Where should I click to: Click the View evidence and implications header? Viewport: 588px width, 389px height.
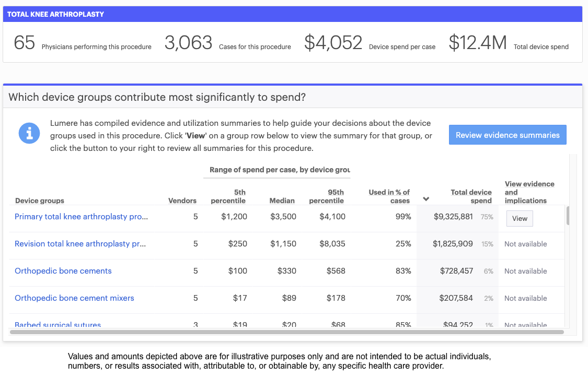click(x=529, y=192)
